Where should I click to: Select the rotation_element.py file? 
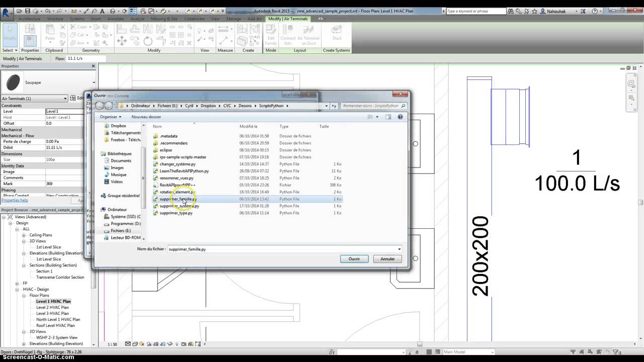(x=177, y=192)
